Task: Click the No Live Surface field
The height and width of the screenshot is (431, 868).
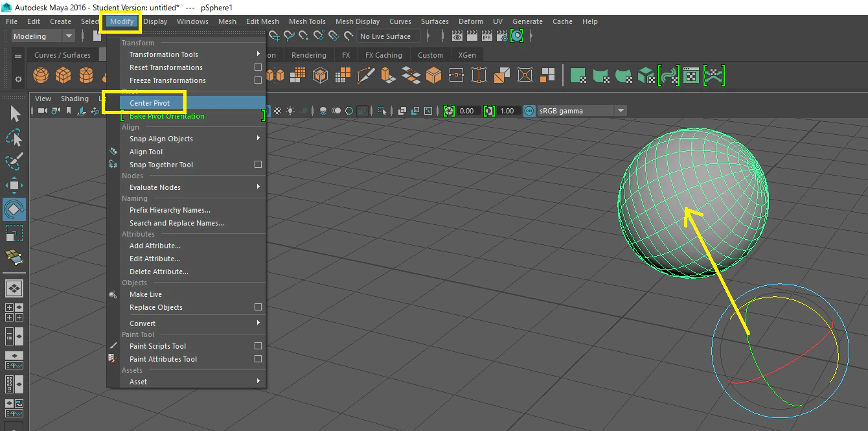Action: coord(388,36)
